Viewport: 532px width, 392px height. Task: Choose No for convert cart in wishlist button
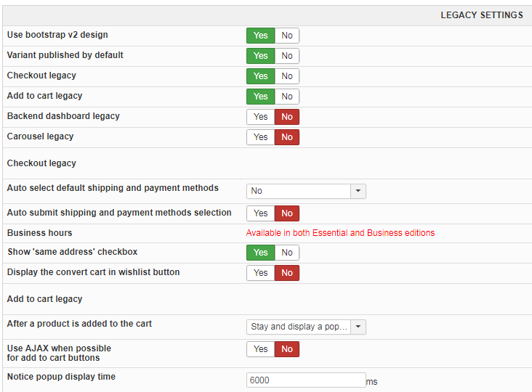(287, 273)
